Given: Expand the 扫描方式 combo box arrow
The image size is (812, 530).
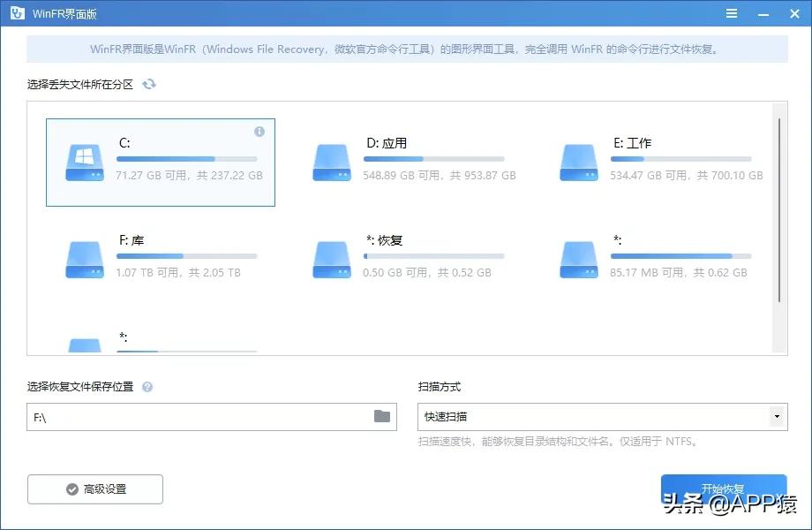Looking at the screenshot, I should point(778,416).
